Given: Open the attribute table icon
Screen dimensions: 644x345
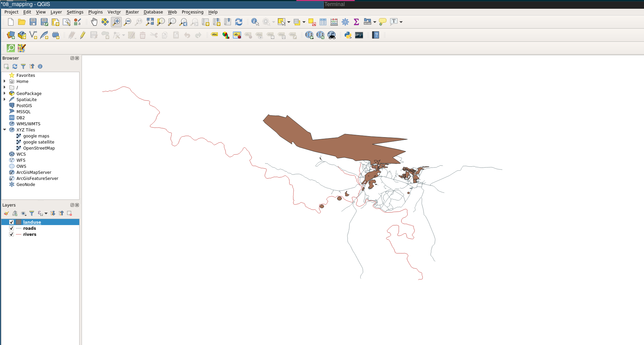Looking at the screenshot, I should click(x=323, y=22).
